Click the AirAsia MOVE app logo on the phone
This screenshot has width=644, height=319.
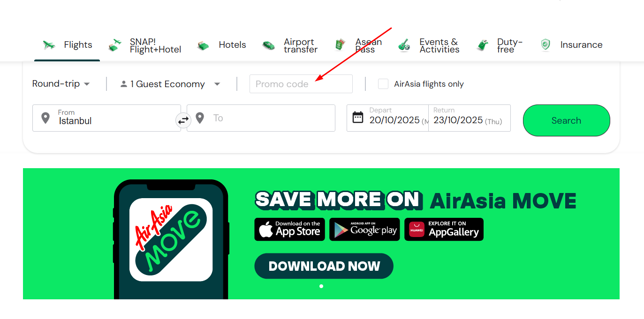tap(171, 239)
